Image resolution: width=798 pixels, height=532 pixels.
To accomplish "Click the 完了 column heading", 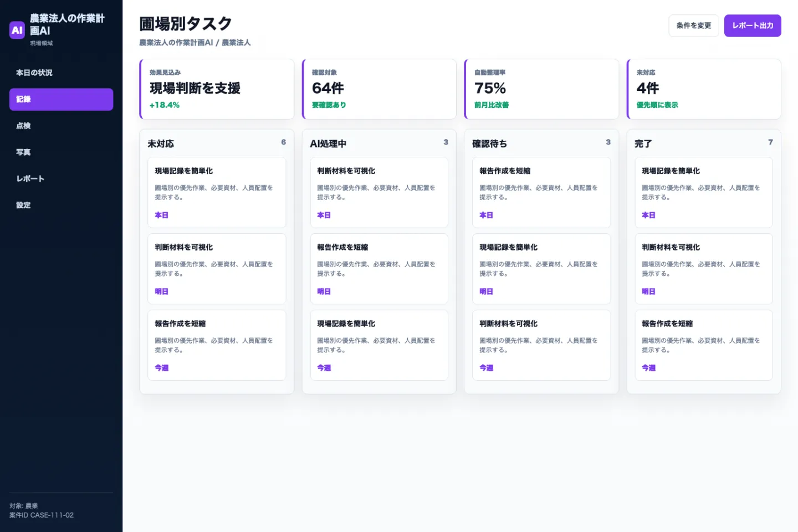I will point(643,144).
